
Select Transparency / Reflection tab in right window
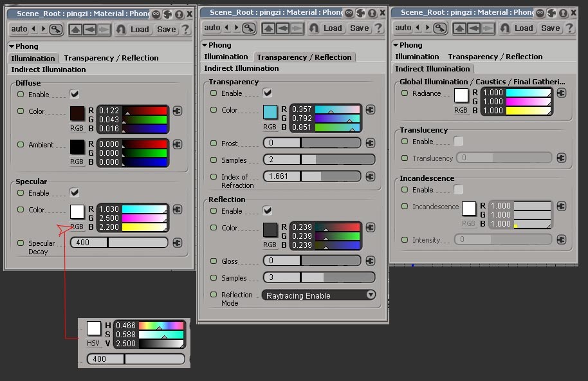tap(495, 57)
